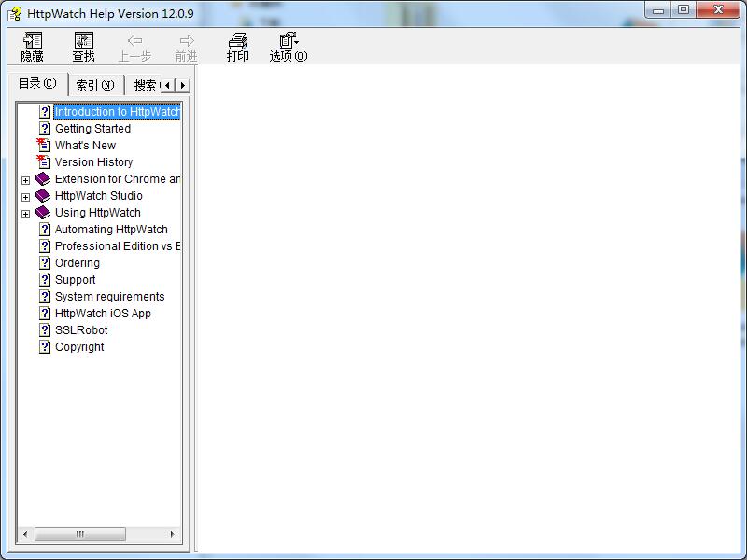
Task: Expand the Using HttpWatch node
Action: 25,213
